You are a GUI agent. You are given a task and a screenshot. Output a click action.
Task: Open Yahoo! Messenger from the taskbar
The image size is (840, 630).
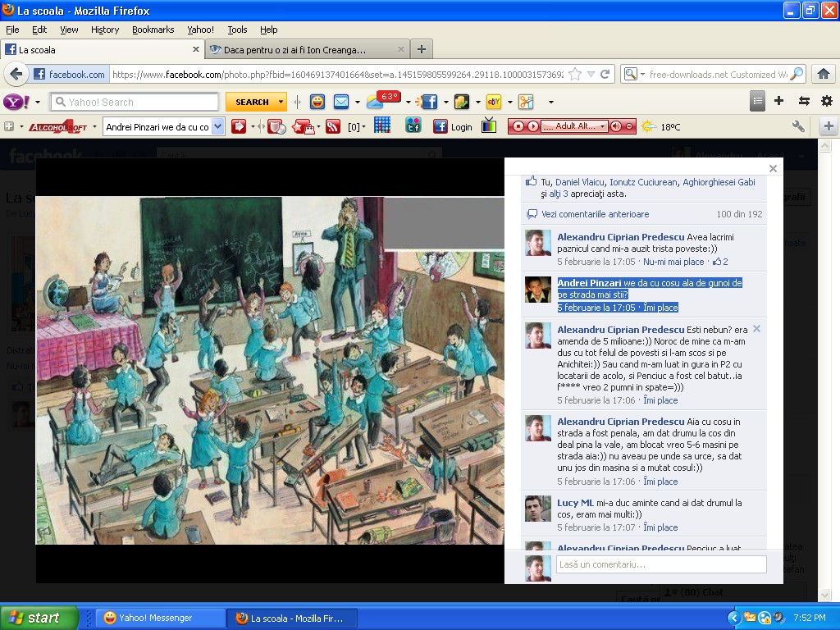point(161,618)
